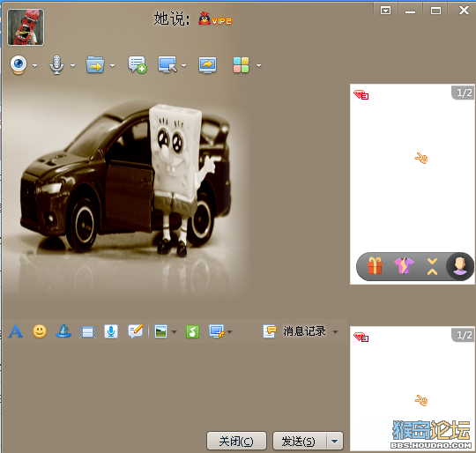Open the apps grid icon
Viewport: 476px width, 453px height.
(x=241, y=65)
